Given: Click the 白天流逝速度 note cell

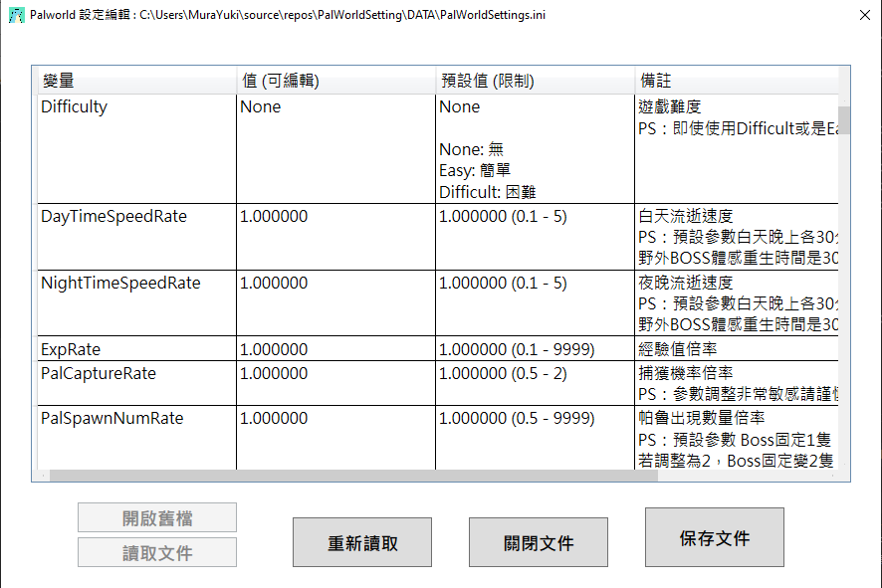Looking at the screenshot, I should (737, 237).
